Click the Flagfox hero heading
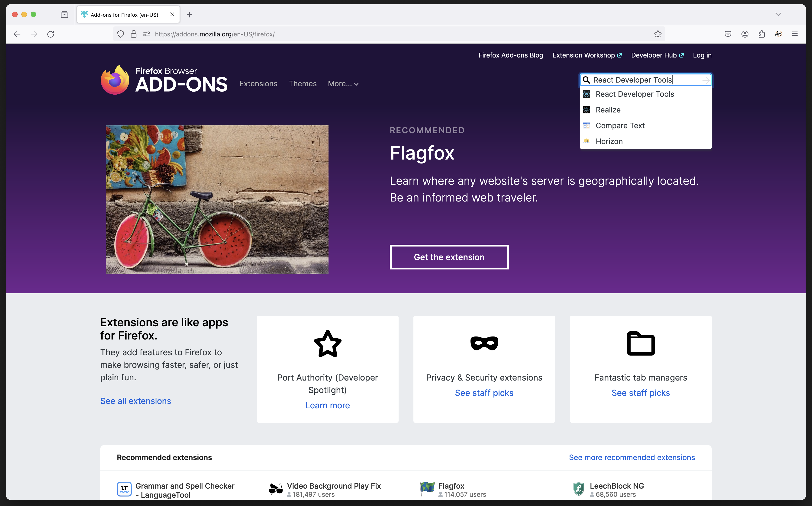Viewport: 812px width, 506px height. 422,153
